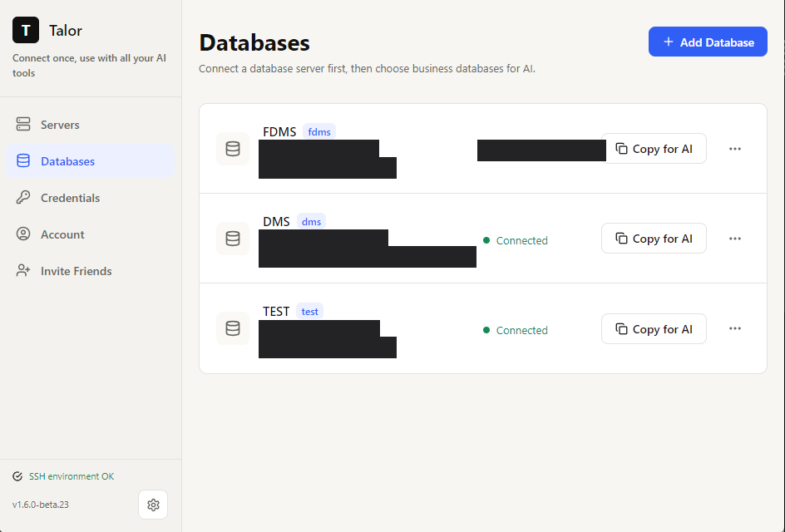Screen dimensions: 785x532
Task: Click the FDMS database icon
Action: coord(233,149)
